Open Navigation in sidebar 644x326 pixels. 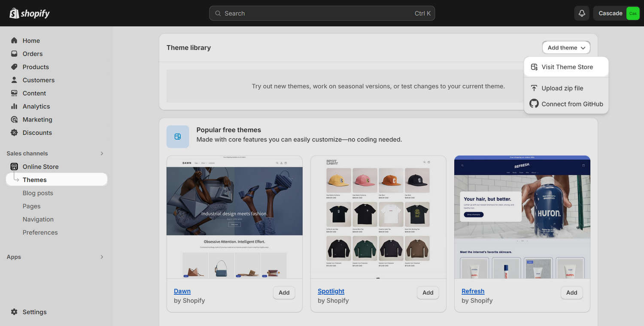pyautogui.click(x=38, y=219)
